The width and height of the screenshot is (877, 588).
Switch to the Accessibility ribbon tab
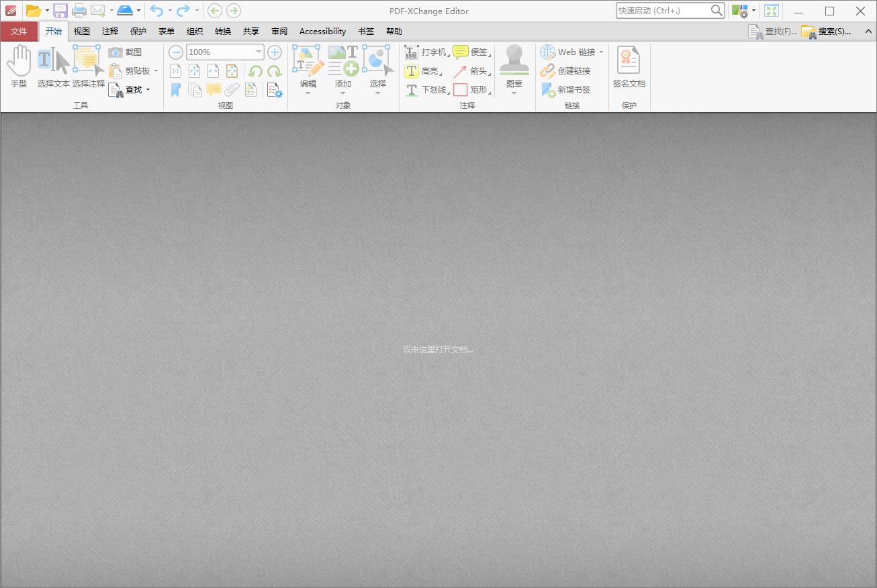(x=323, y=32)
